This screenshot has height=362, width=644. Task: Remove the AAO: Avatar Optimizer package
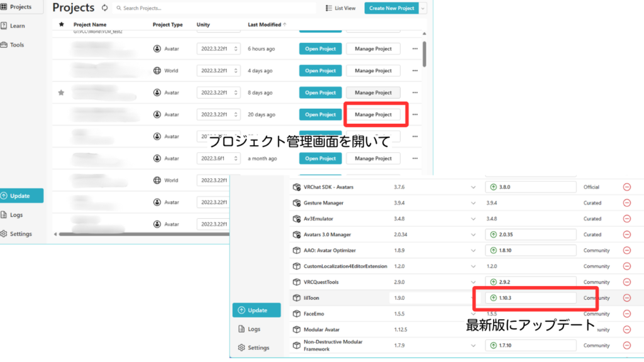[x=627, y=250]
